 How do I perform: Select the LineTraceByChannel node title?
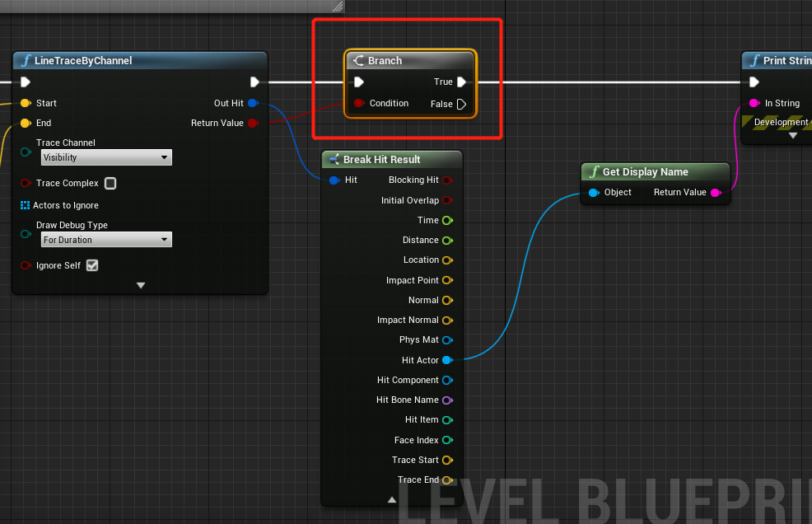pyautogui.click(x=83, y=61)
